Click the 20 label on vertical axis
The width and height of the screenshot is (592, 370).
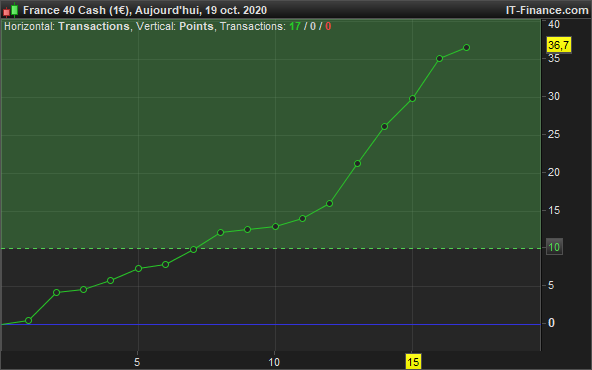(x=554, y=172)
